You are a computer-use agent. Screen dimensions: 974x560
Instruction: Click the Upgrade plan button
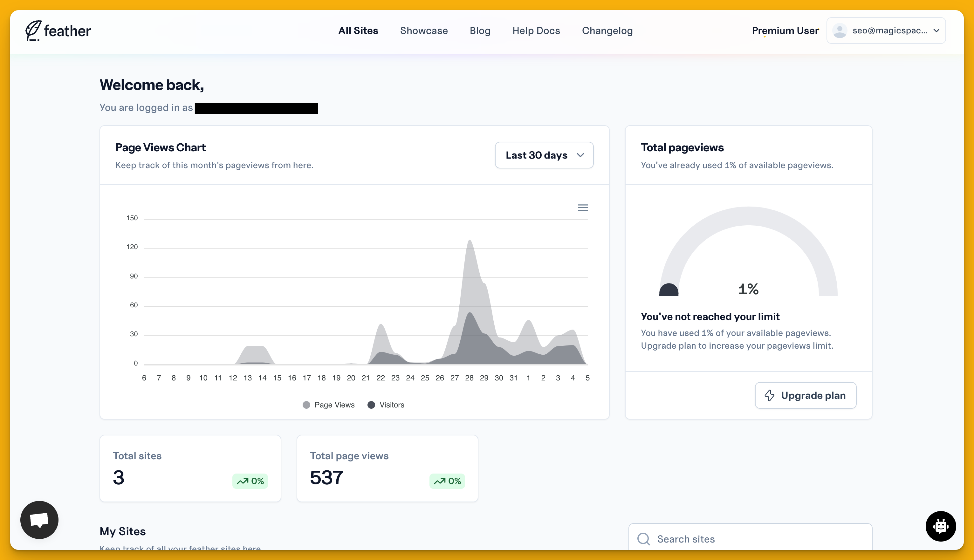coord(806,395)
